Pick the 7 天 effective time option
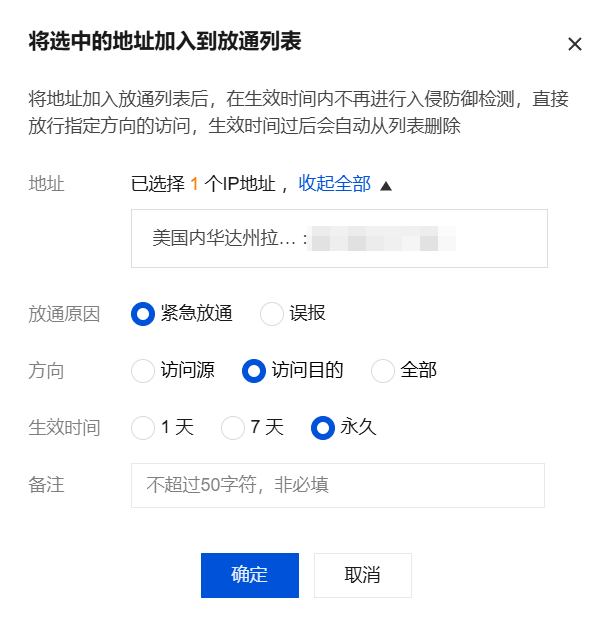Screen dimensions: 608x627 coord(233,428)
